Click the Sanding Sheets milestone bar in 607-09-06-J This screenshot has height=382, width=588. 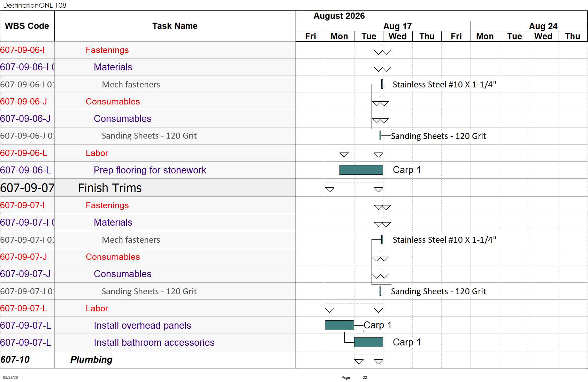(x=381, y=135)
